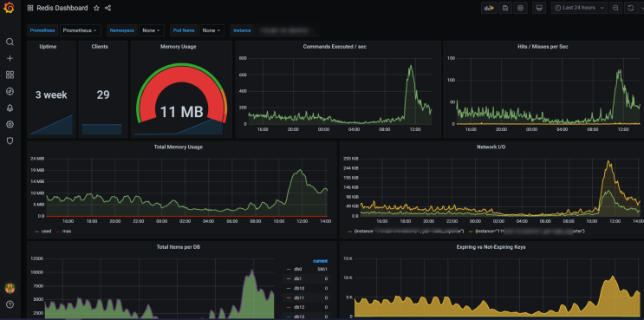Open the server admin shield icon

pyautogui.click(x=10, y=140)
